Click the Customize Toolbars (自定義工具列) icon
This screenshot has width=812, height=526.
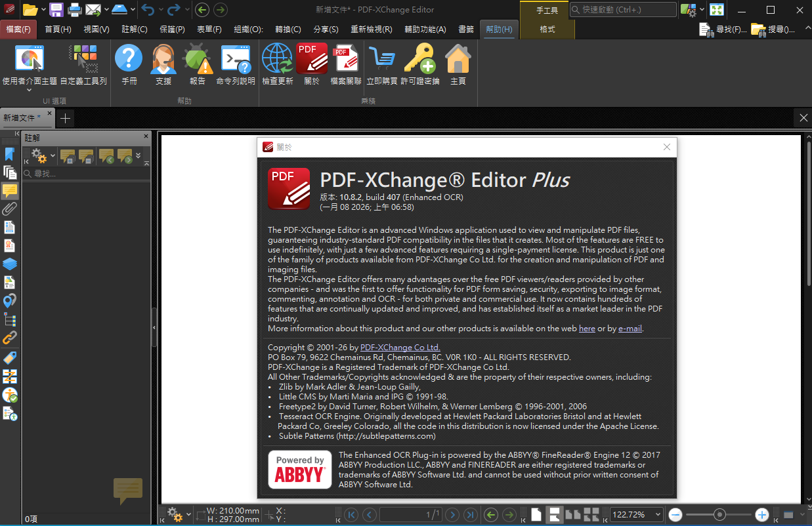83,64
